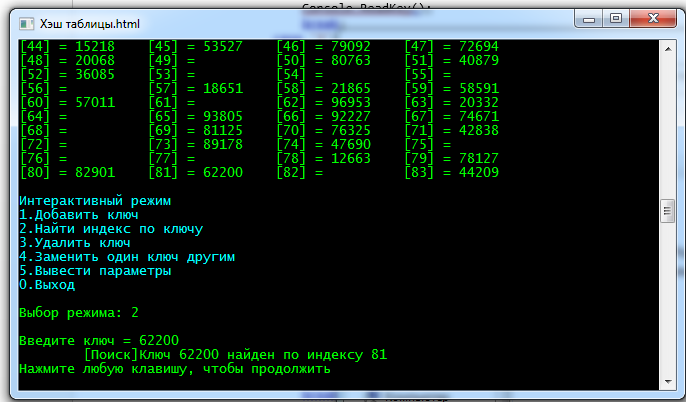Click the empty slot label '[82] ='

[300, 172]
